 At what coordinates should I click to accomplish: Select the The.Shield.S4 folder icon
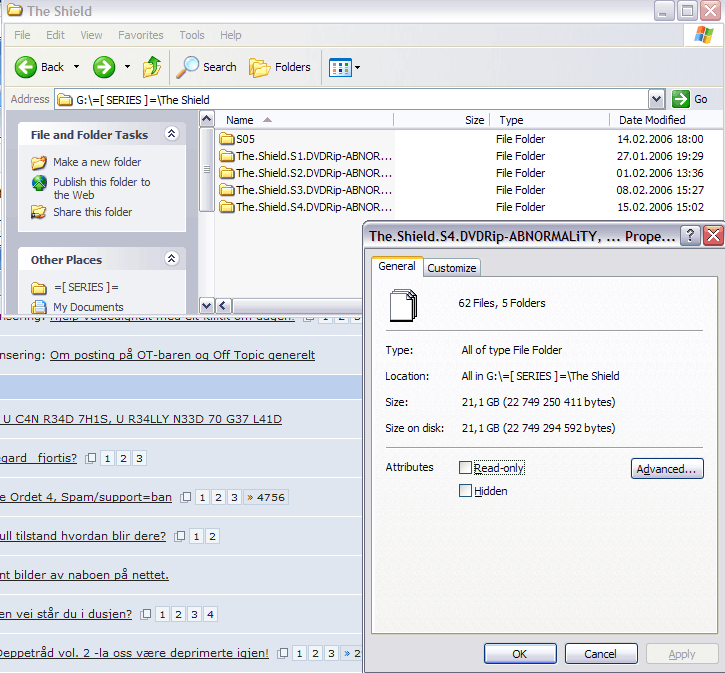(227, 207)
